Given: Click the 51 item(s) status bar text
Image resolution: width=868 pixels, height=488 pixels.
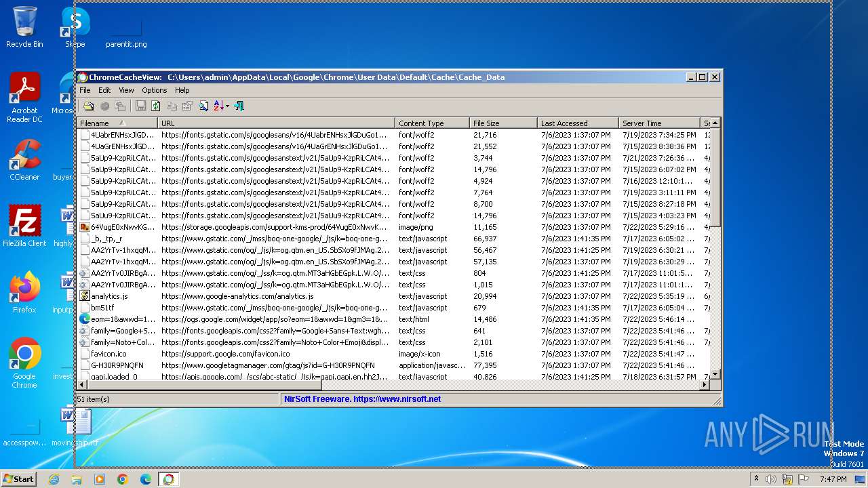Looking at the screenshot, I should point(94,399).
